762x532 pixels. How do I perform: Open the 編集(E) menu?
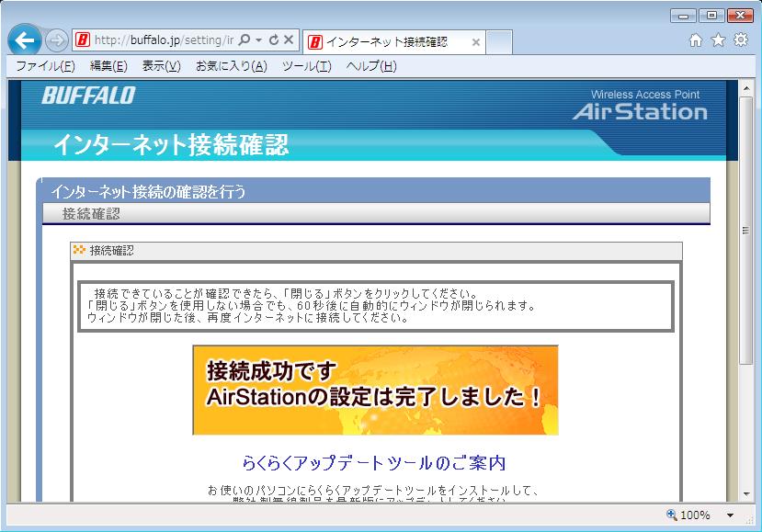coord(108,66)
